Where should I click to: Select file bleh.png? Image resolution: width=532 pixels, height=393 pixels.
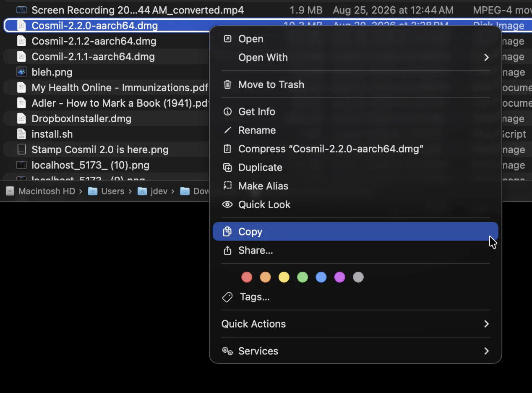click(52, 72)
